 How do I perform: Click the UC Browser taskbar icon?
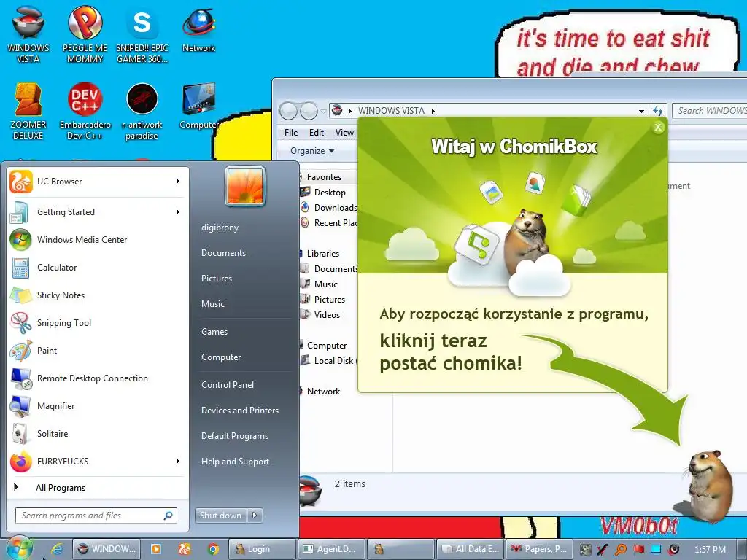tap(185, 549)
